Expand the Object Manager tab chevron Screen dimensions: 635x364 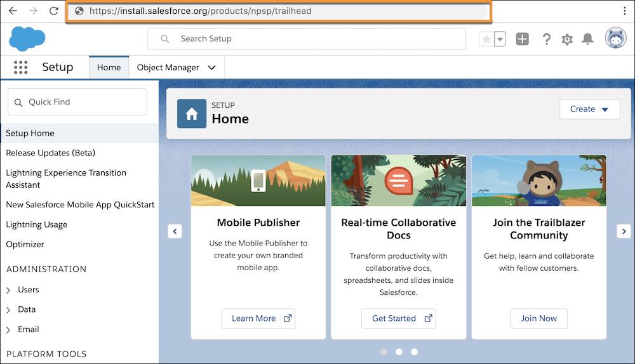click(x=212, y=68)
